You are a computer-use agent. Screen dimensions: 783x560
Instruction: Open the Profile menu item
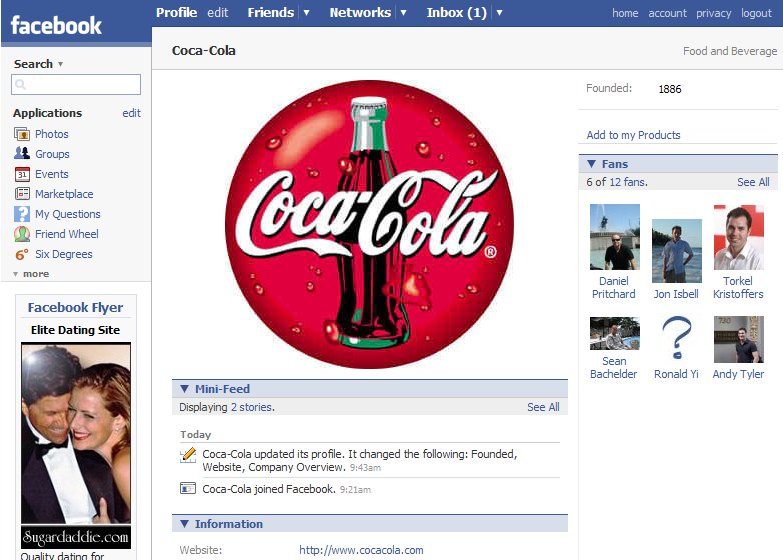coord(176,13)
